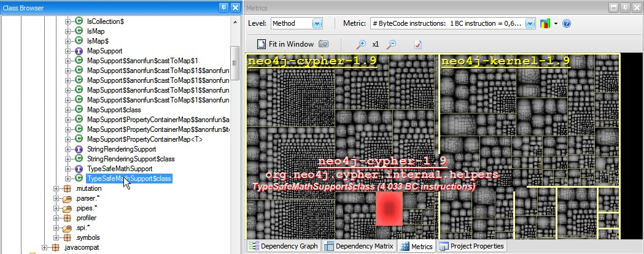This screenshot has height=254, width=644.
Task: Click the class icon beside StringRenderingSupport$class
Action: point(79,159)
